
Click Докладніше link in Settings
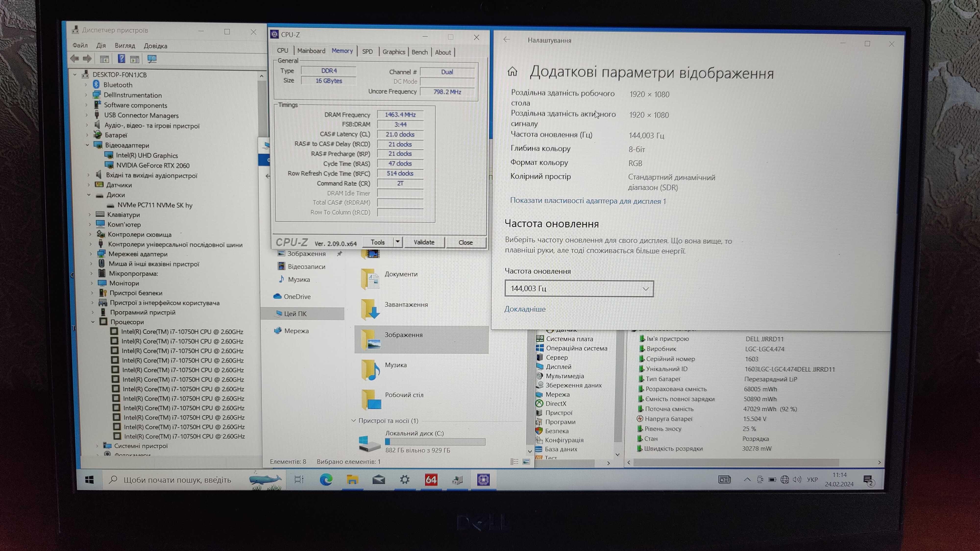(525, 309)
